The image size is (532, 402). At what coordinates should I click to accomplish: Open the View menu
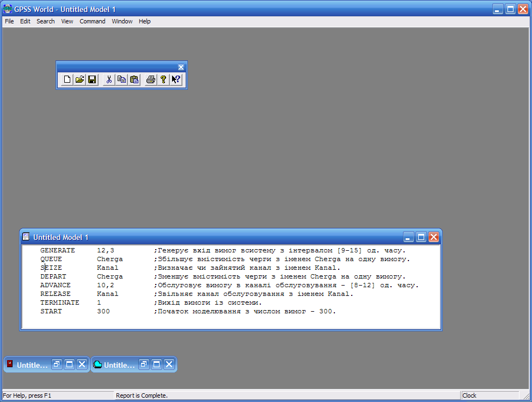[x=67, y=21]
